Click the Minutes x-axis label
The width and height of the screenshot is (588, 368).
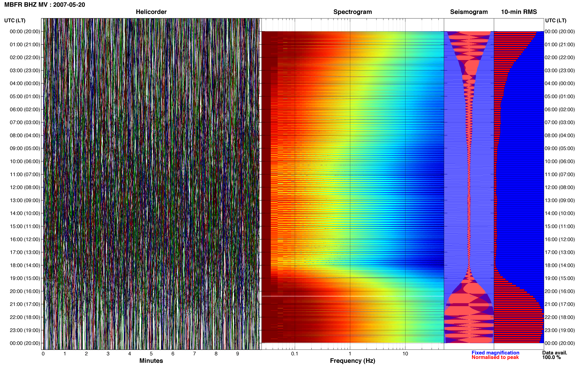(x=151, y=361)
